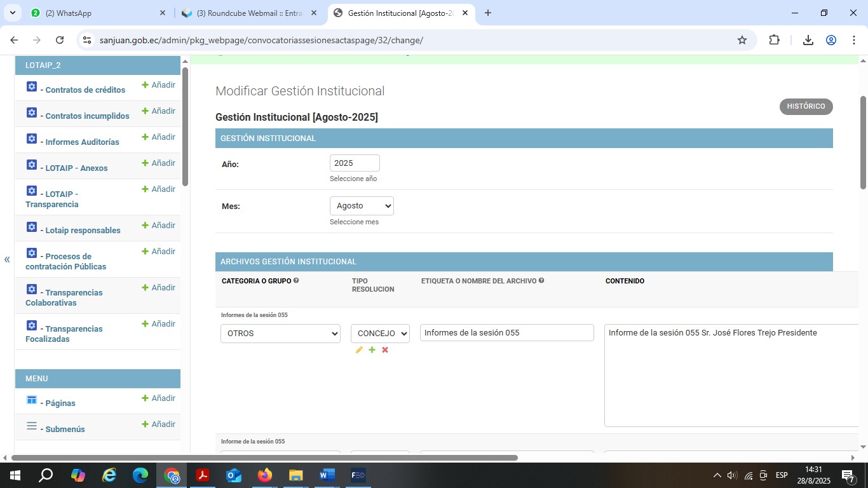Click the help icon next to CATEGORIA O GRUPO

tap(296, 280)
